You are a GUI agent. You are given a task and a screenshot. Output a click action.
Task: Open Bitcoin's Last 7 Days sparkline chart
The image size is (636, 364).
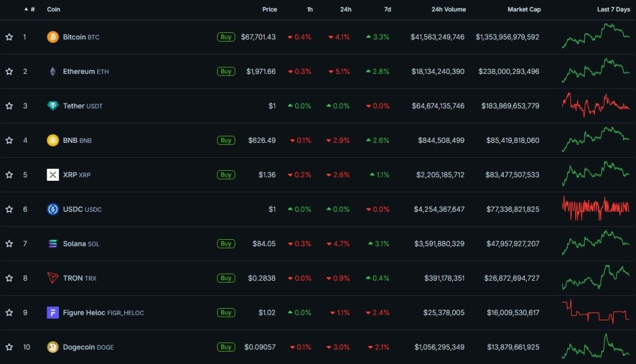[x=595, y=36]
